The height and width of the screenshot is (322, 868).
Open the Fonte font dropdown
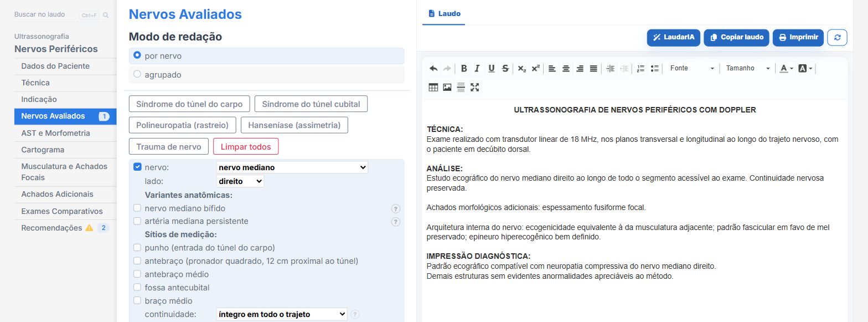point(691,68)
